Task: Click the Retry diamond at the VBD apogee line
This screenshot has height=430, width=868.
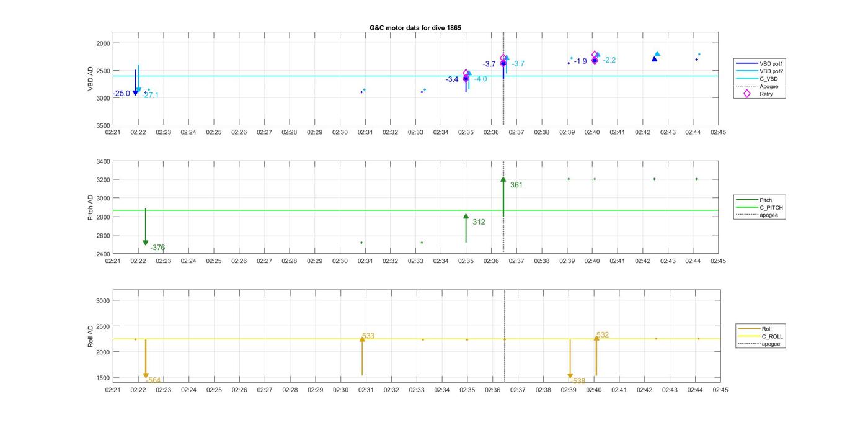Action: [503, 58]
